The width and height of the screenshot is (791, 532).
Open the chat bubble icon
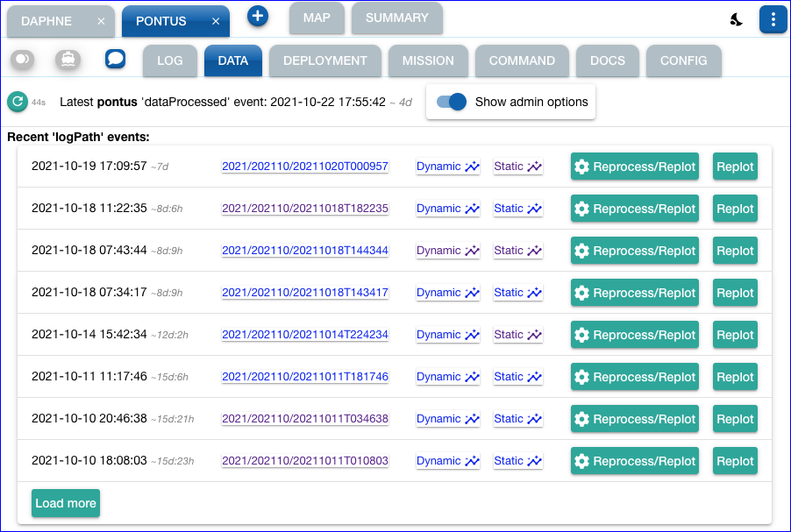[x=115, y=59]
